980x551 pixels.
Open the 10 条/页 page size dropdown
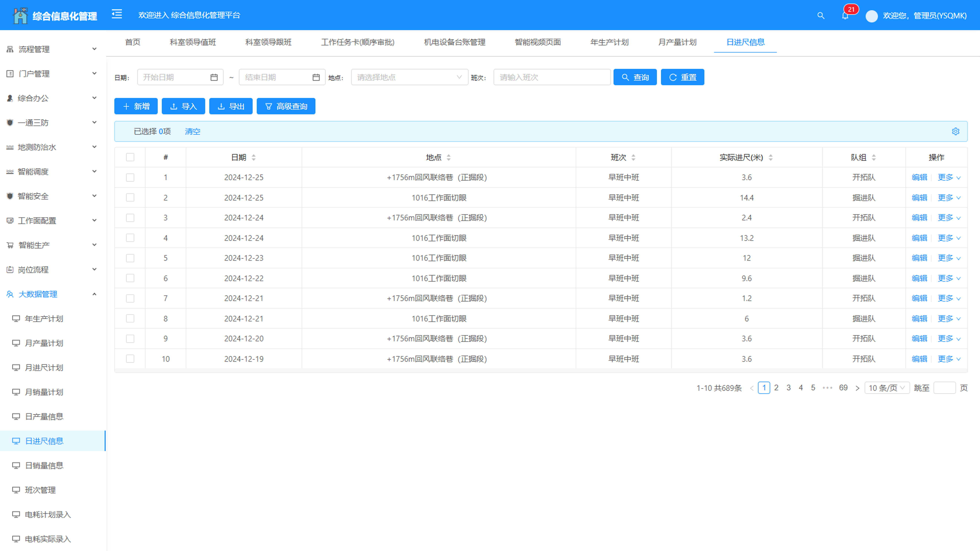point(887,388)
